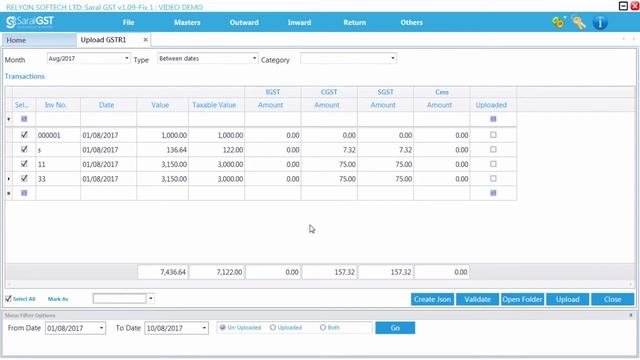Screen dimensions: 640x360
Task: Click the keys license icon
Action: pyautogui.click(x=579, y=22)
